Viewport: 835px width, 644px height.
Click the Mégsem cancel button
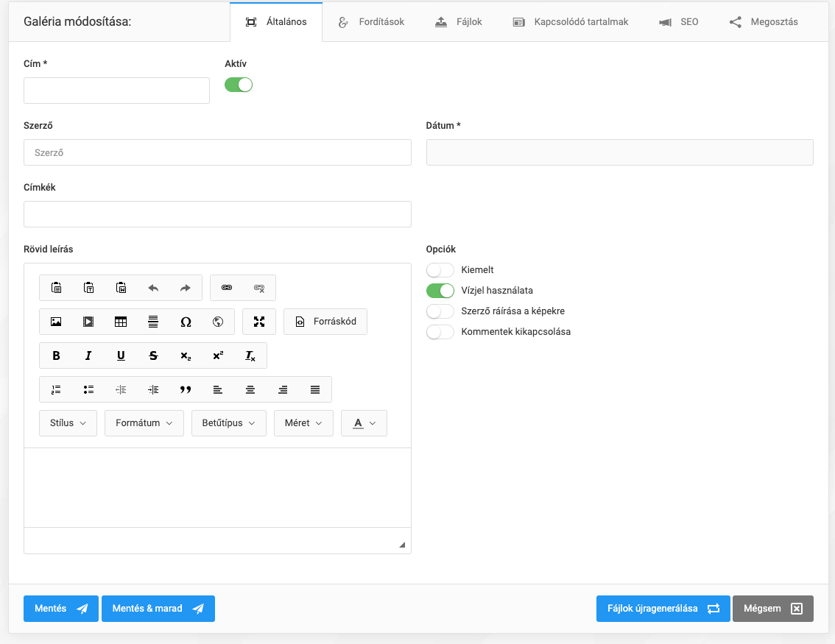click(772, 609)
